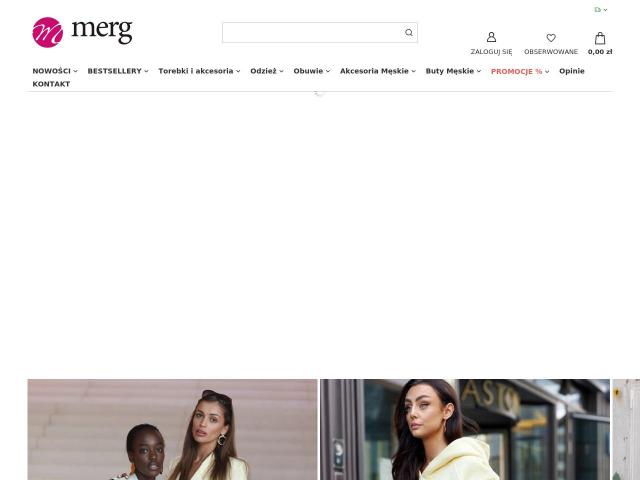Open the Obuwie category menu

coord(312,71)
